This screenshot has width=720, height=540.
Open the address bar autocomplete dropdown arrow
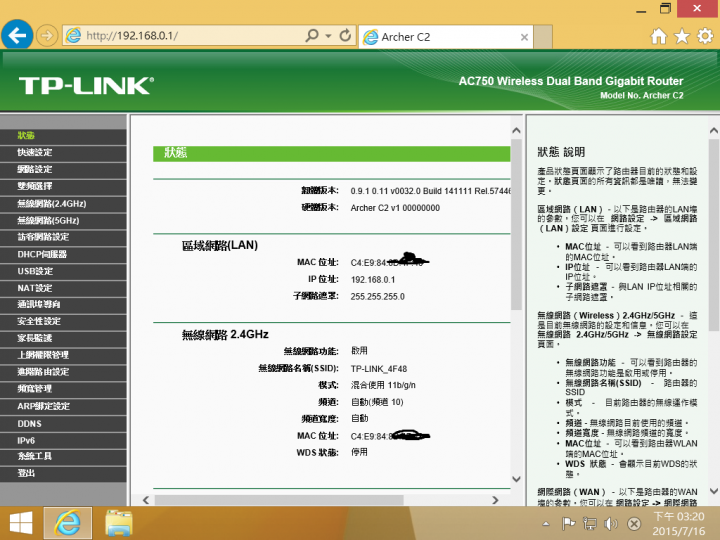tap(328, 36)
